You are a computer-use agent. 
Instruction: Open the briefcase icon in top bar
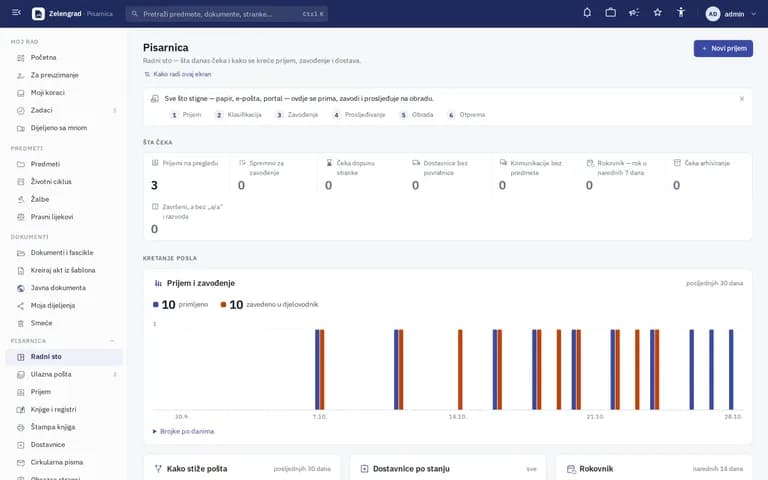pos(610,13)
